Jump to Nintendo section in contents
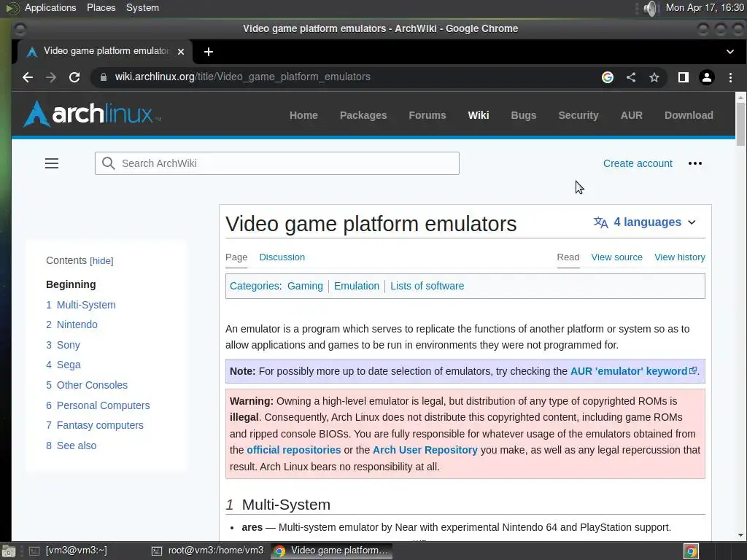The height and width of the screenshot is (560, 747). pyautogui.click(x=71, y=324)
